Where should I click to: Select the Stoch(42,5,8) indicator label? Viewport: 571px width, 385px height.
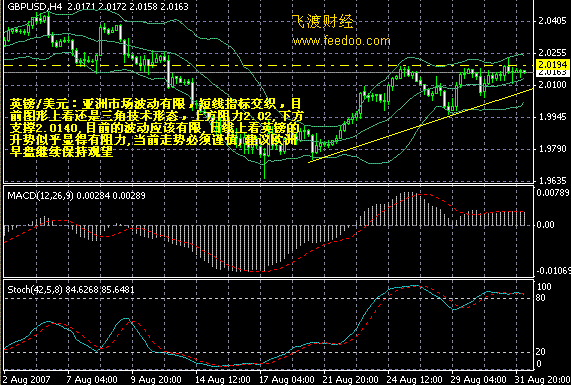pyautogui.click(x=36, y=290)
